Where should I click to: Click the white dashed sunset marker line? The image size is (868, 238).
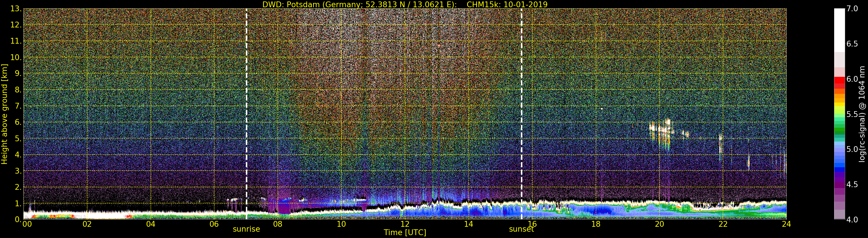click(x=521, y=114)
